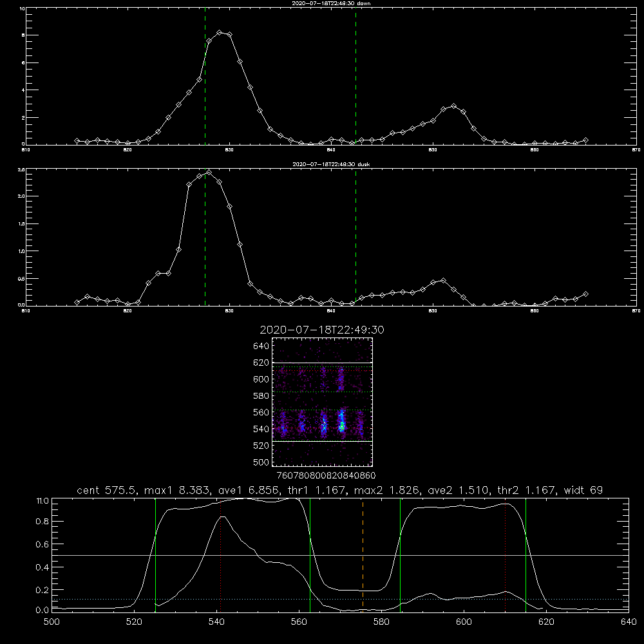Click the spectral image panel with colored streaks

click(322, 402)
